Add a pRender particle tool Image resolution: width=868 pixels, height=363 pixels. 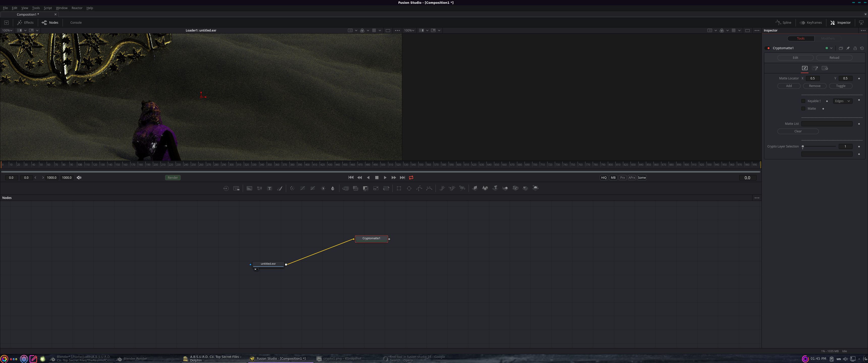click(462, 188)
